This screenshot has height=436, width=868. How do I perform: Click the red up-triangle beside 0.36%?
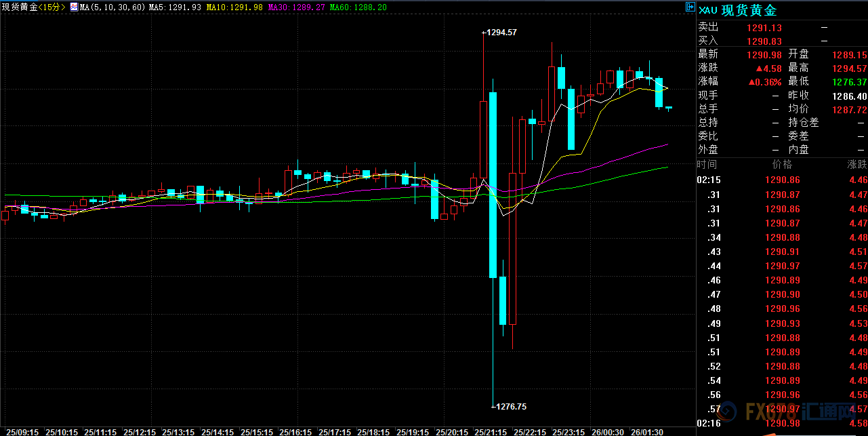point(752,82)
